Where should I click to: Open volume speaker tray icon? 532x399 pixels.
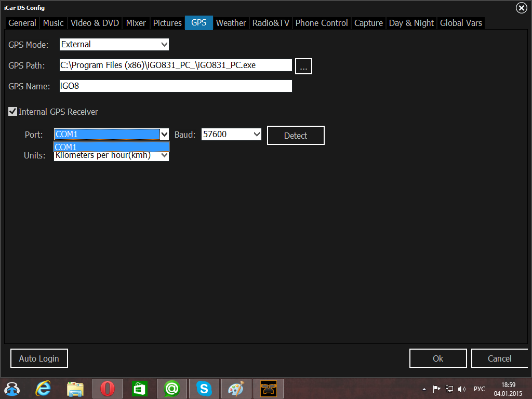click(462, 389)
